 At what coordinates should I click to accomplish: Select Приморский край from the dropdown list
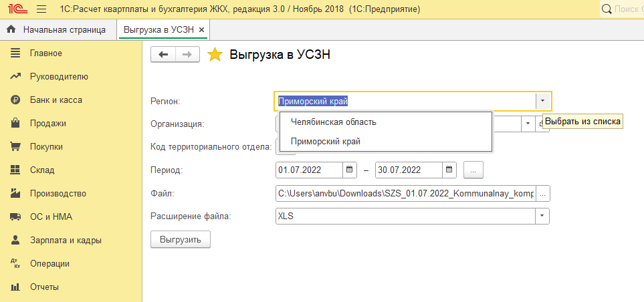point(385,141)
